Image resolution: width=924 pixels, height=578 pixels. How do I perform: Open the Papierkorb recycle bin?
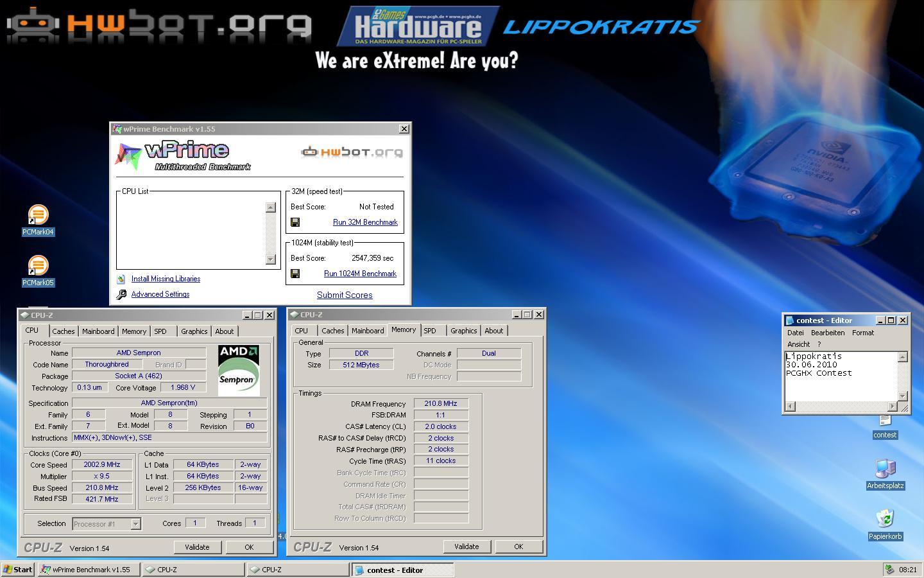[x=886, y=525]
